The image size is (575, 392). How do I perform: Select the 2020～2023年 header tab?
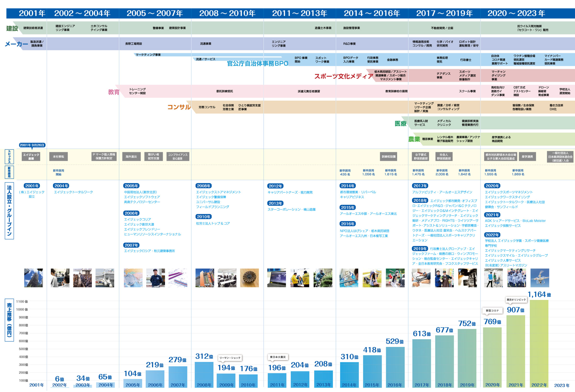(x=516, y=13)
